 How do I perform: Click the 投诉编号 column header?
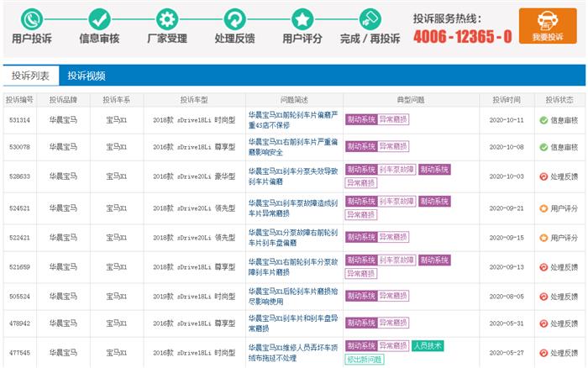pyautogui.click(x=19, y=100)
